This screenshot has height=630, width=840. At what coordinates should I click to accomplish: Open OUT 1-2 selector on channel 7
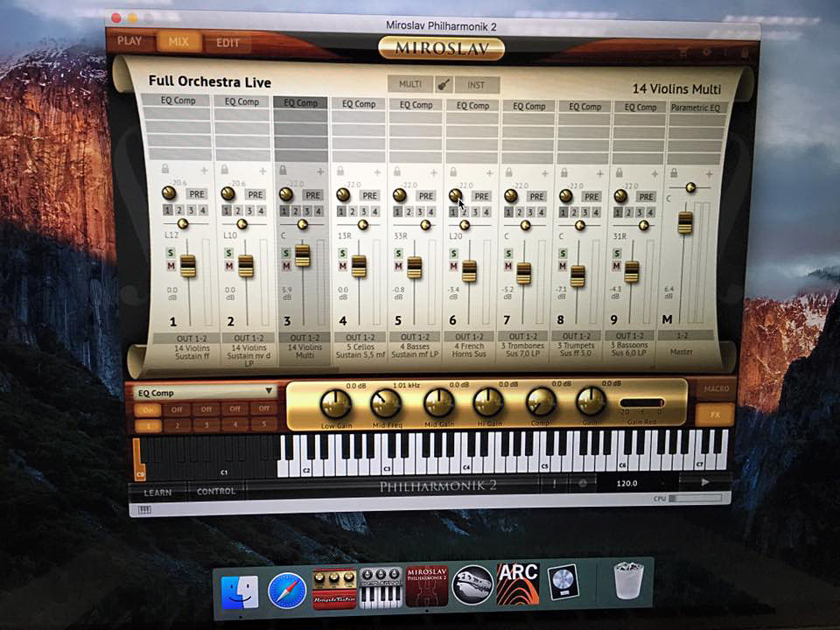click(x=523, y=336)
